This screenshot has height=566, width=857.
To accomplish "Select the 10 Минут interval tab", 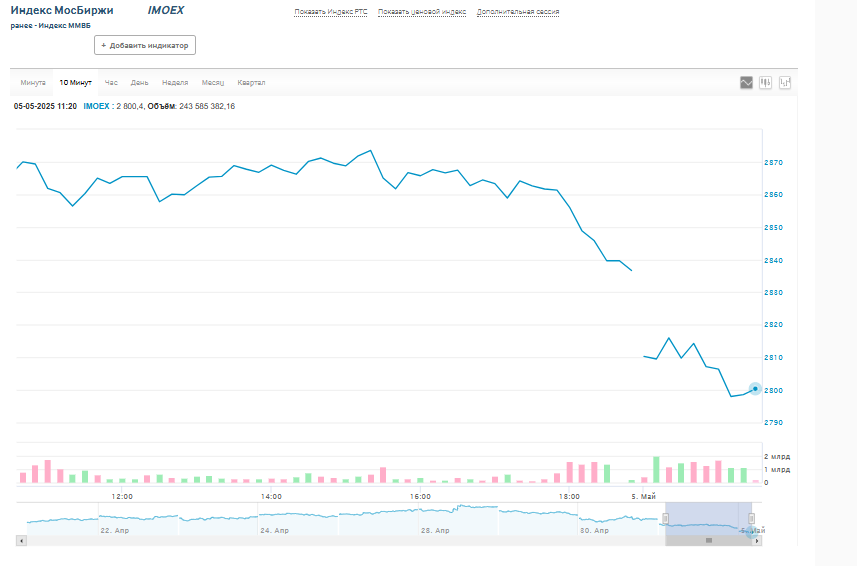I will pyautogui.click(x=75, y=82).
